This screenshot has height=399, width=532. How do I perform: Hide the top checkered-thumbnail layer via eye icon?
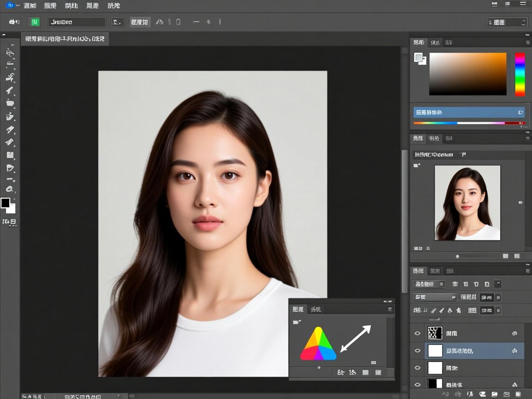[417, 333]
